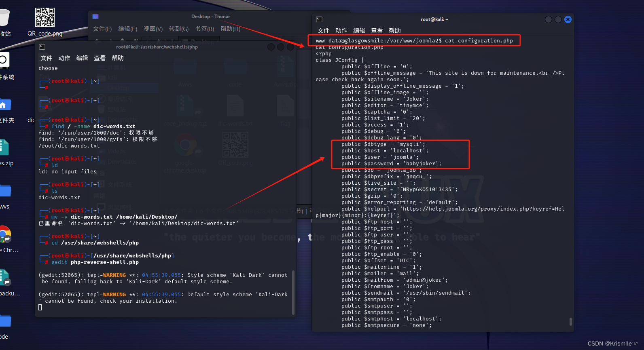Click the terminal icon in webshells/php title bar

tap(42, 47)
